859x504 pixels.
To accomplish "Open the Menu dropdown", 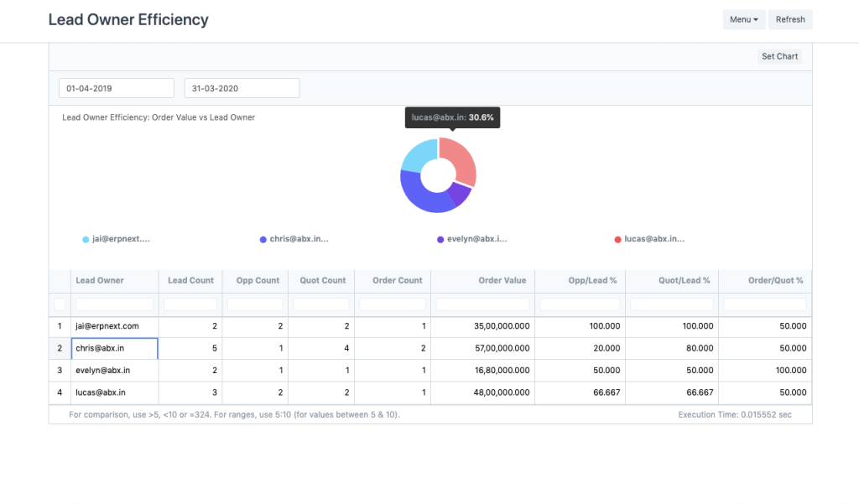I will pyautogui.click(x=743, y=19).
